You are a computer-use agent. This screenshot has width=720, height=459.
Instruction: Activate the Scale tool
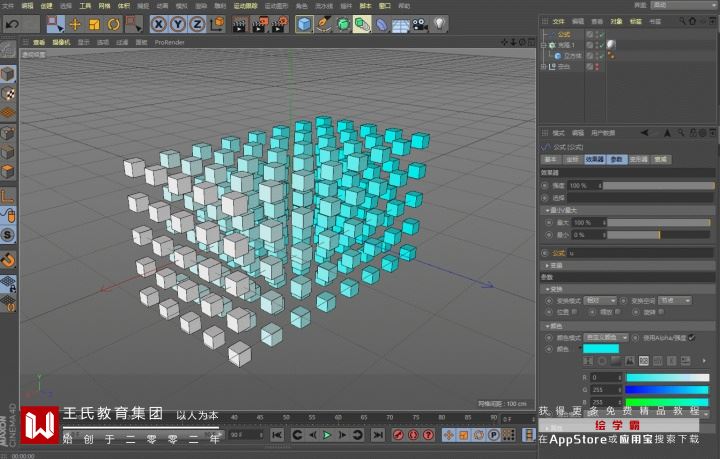coord(94,24)
